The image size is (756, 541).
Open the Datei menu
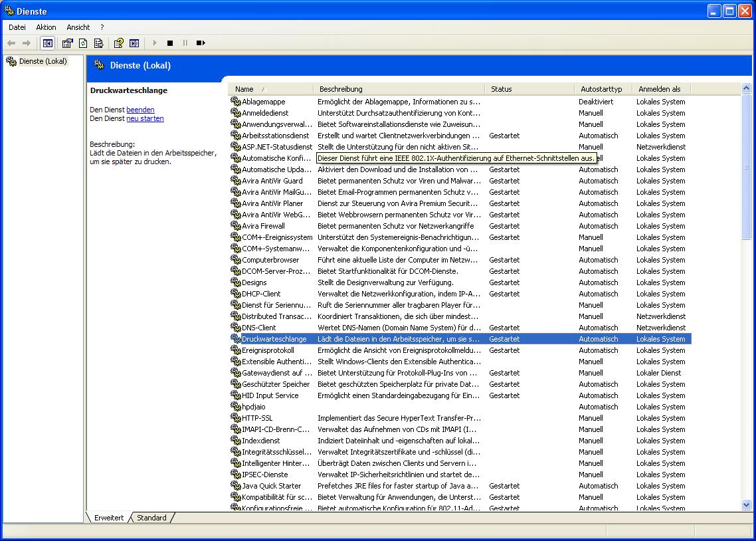click(x=17, y=27)
